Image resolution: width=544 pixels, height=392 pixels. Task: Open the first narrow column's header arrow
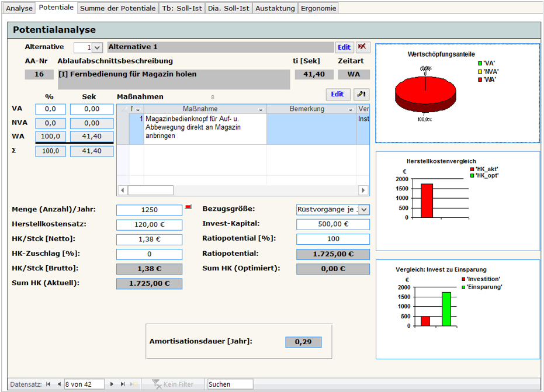[138, 110]
